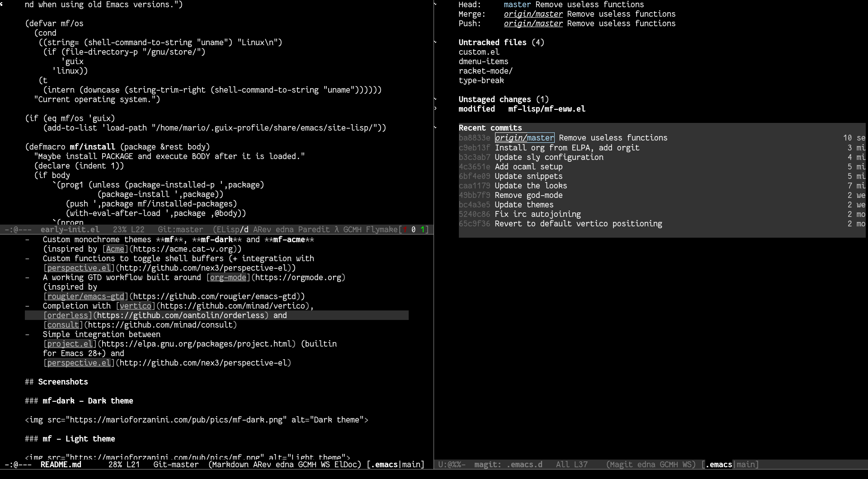This screenshot has height=479, width=868.
Task: Click commit hash ba8833e
Action: pos(474,138)
